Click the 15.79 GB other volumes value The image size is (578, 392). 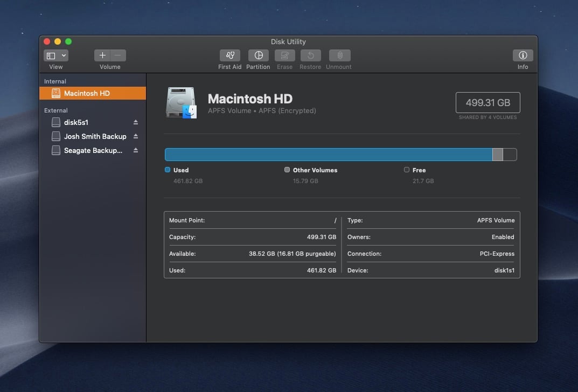[x=305, y=181]
